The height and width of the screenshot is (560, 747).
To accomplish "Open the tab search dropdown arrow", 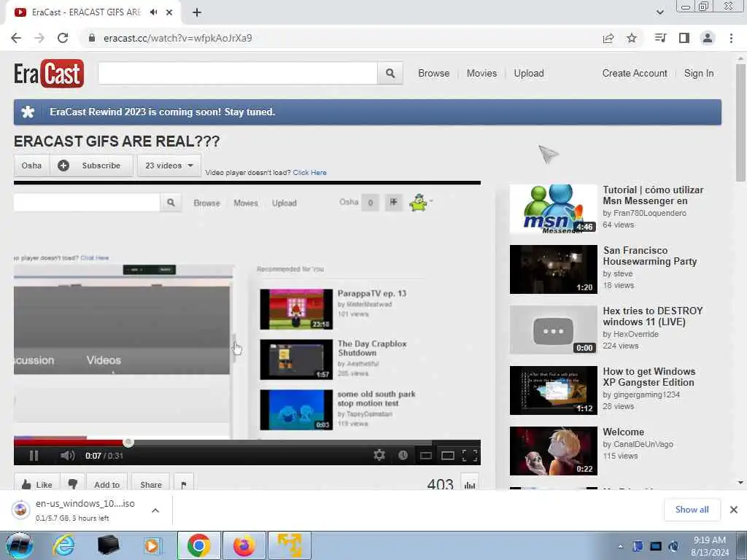I will 659,12.
